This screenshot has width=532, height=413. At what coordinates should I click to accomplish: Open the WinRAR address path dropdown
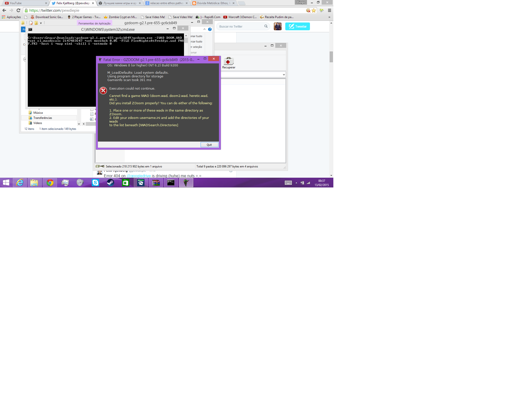point(284,74)
